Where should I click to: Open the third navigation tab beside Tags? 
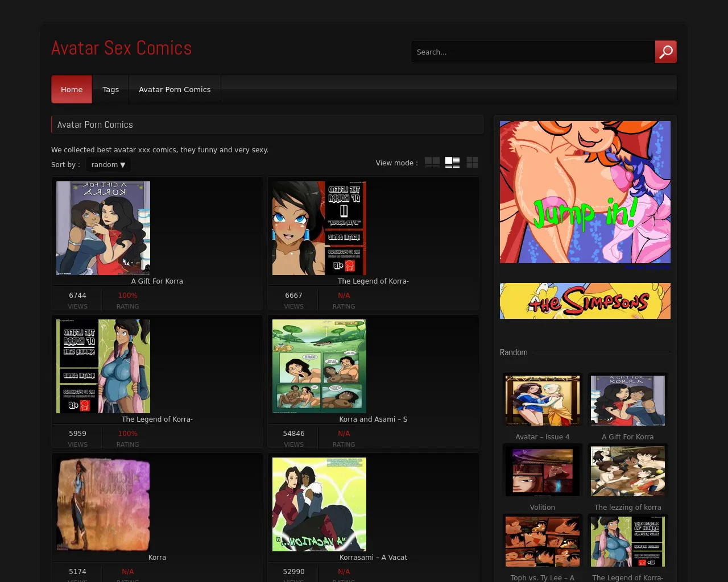click(175, 89)
